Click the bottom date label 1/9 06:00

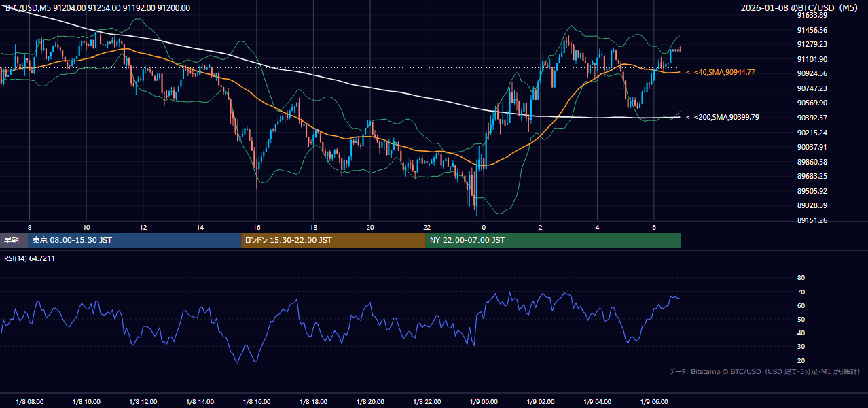click(654, 402)
